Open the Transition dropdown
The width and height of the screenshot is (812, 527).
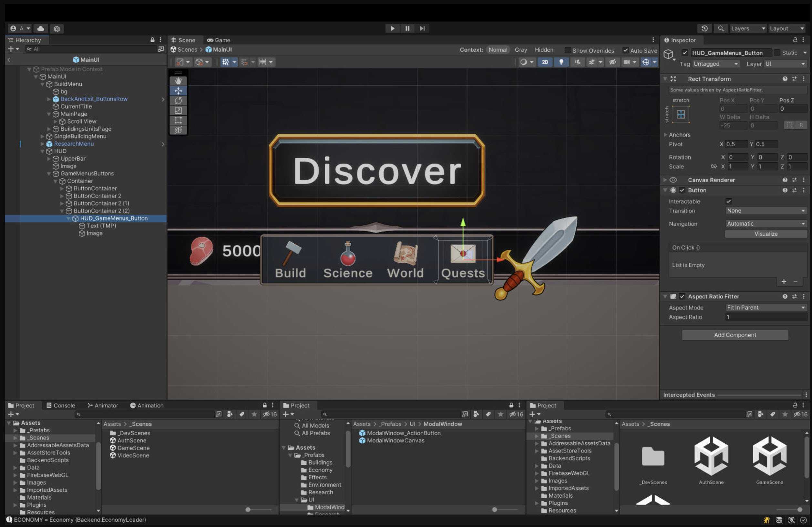(x=766, y=211)
